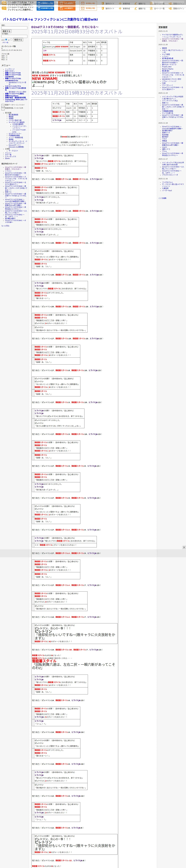Open 柏木咲姫 in update history
186x868 pixels.
(x=165, y=135)
